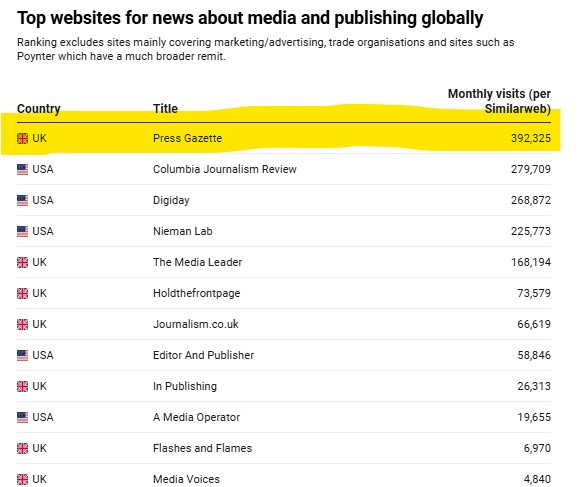
Task: Select the 73,579 visits value
Action: [534, 294]
